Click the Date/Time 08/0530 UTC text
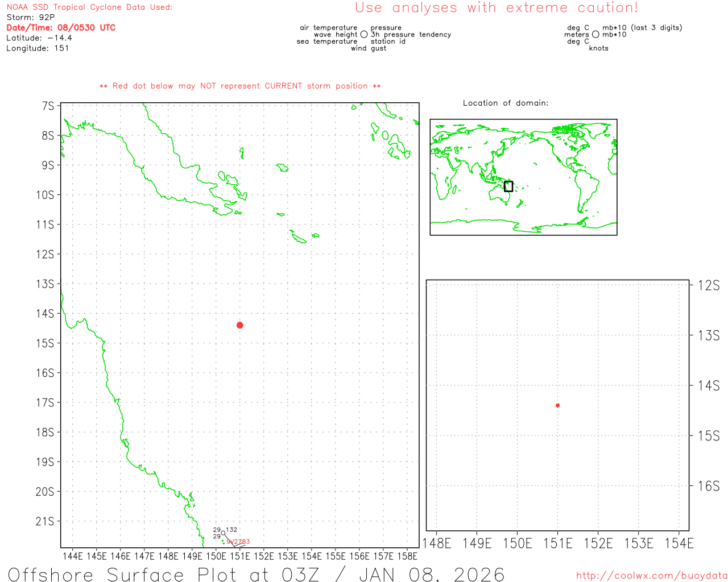Image resolution: width=728 pixels, height=582 pixels. (61, 28)
